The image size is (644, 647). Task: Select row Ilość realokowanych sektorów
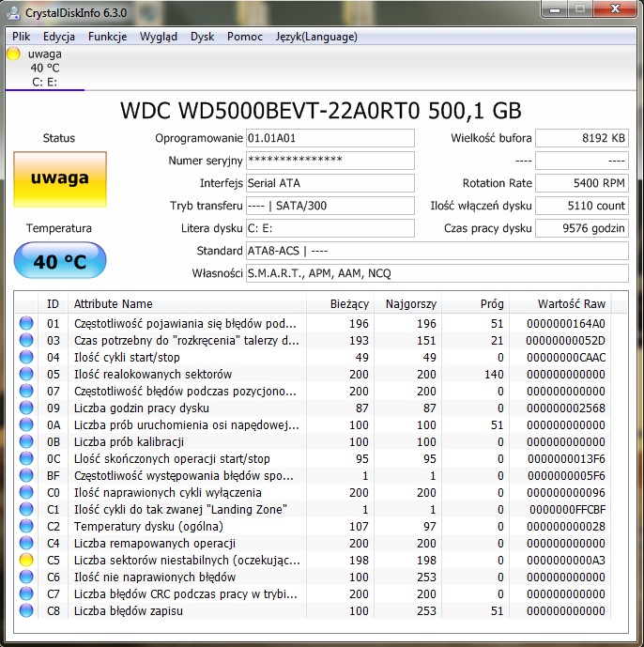tap(314, 374)
